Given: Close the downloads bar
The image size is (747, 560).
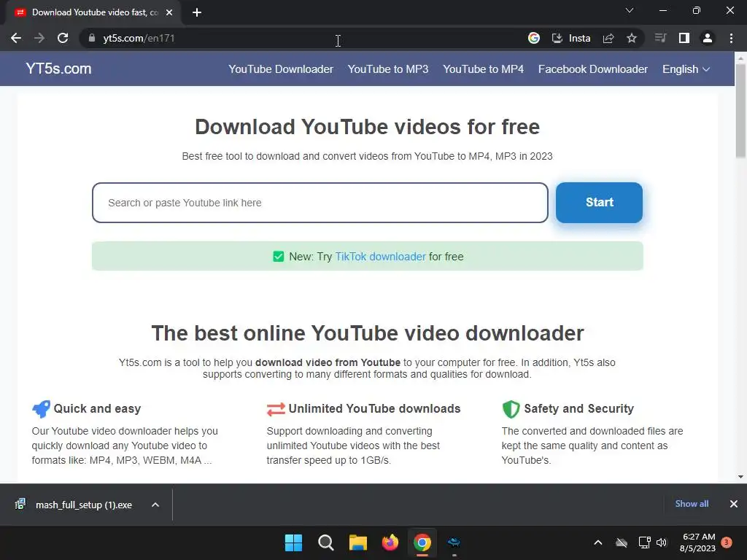Looking at the screenshot, I should point(734,504).
